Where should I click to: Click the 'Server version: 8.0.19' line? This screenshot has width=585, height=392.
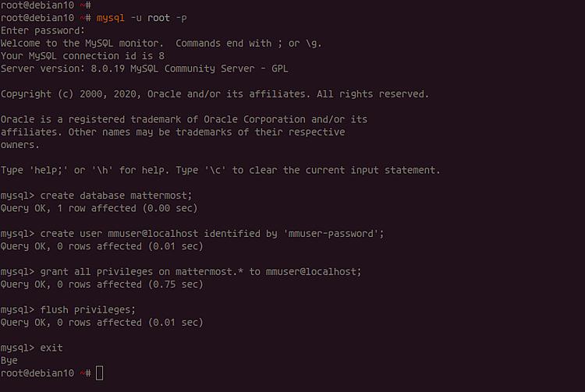pos(144,69)
